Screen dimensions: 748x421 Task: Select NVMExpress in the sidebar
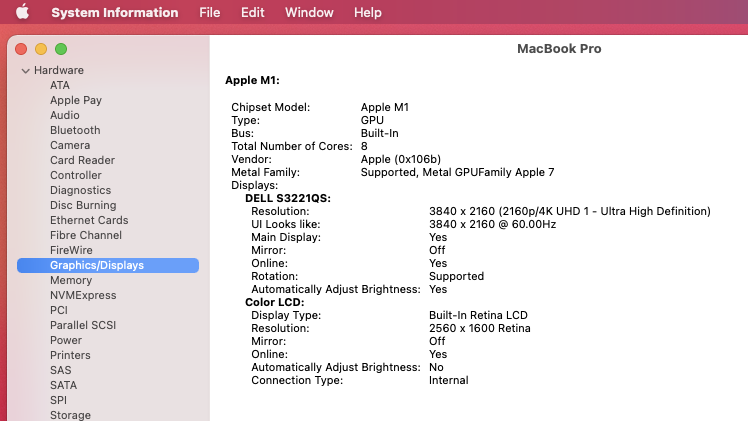click(83, 295)
